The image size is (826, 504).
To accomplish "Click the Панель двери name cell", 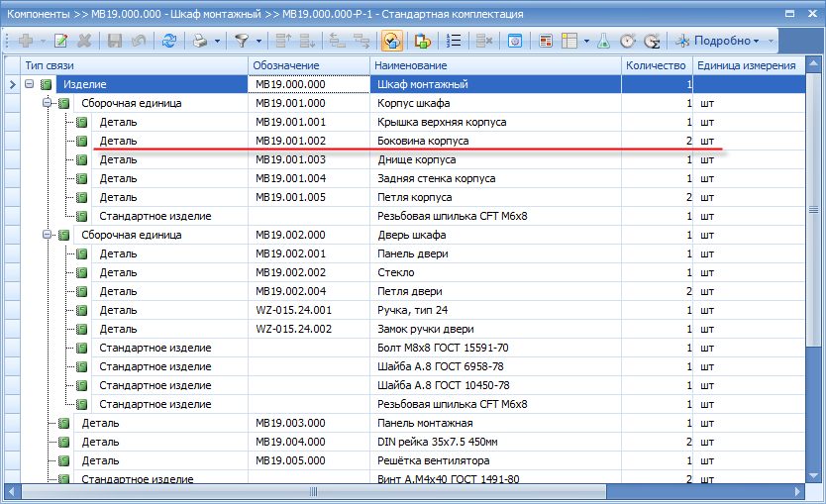I will click(496, 253).
